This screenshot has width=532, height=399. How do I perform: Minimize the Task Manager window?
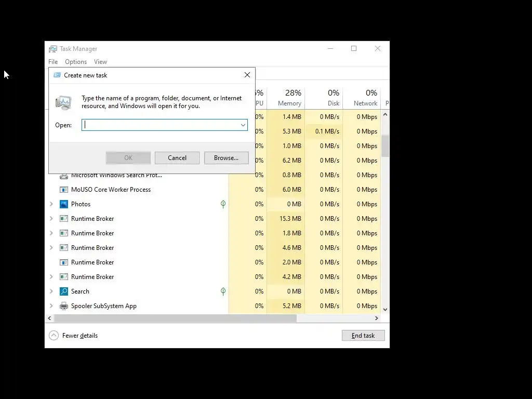point(330,48)
